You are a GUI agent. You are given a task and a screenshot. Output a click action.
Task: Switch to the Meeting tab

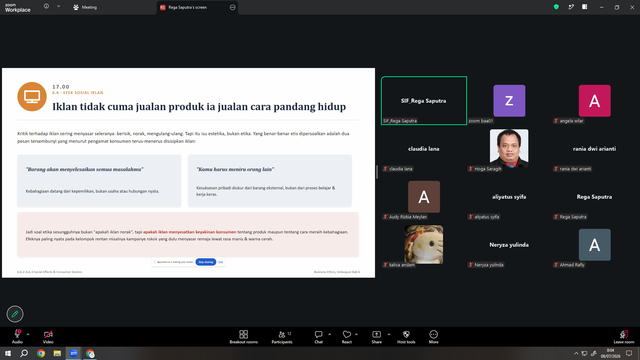click(85, 7)
